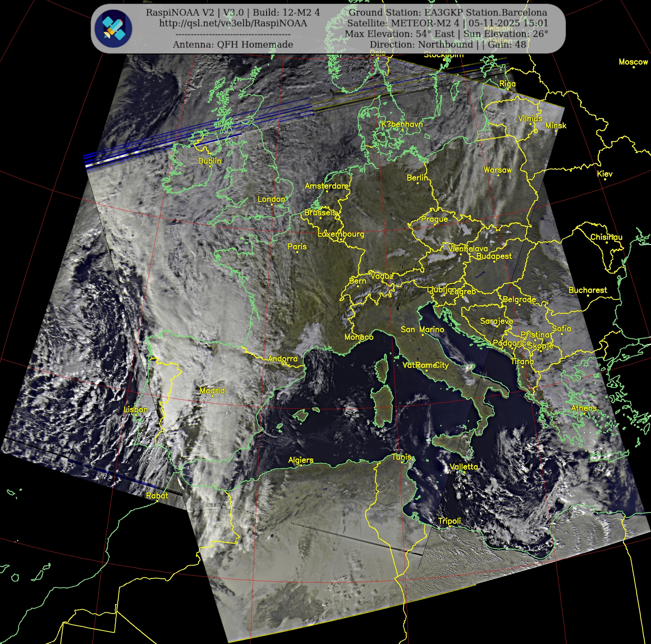Viewport: 651px width, 644px height.
Task: Click the Paris city label
Action: click(x=297, y=247)
